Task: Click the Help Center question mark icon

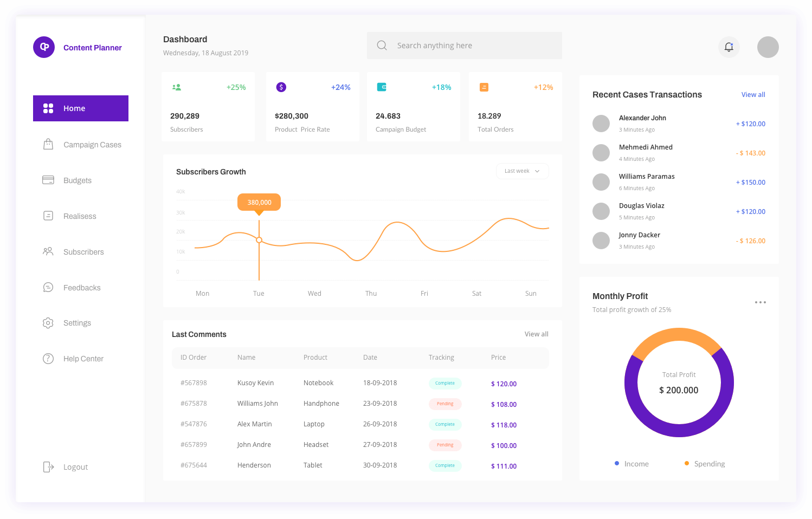Action: click(x=48, y=359)
